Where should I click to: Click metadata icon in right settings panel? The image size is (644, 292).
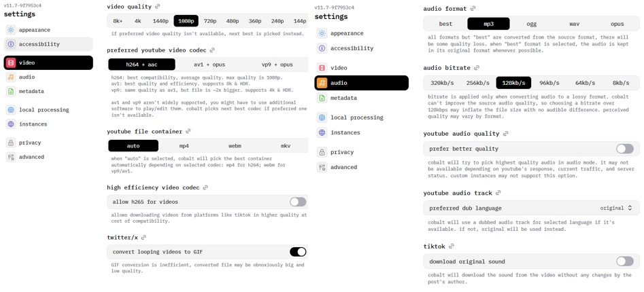322,98
